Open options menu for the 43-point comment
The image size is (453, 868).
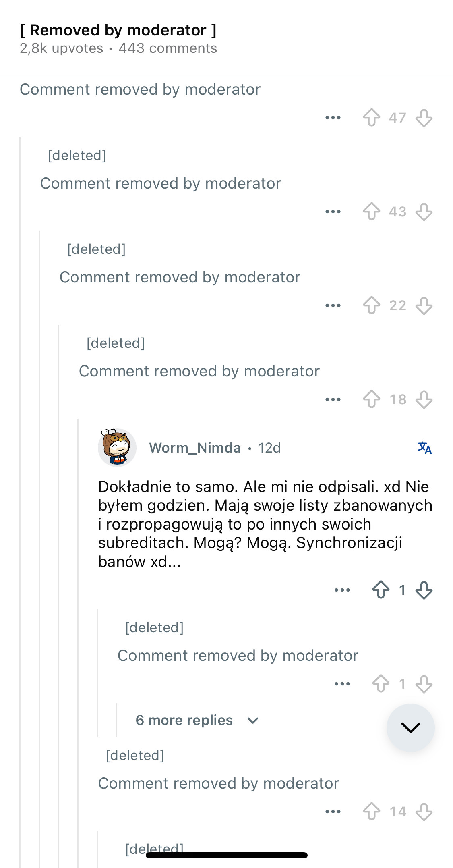[333, 212]
